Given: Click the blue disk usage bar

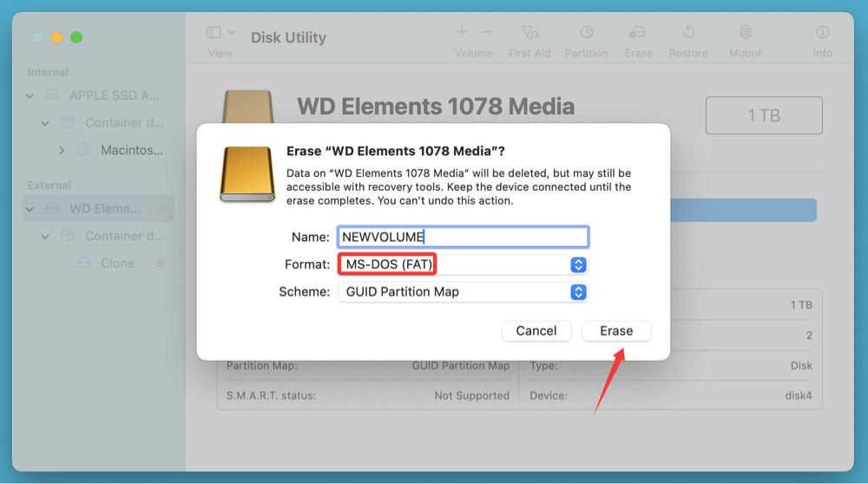Looking at the screenshot, I should pos(744,210).
